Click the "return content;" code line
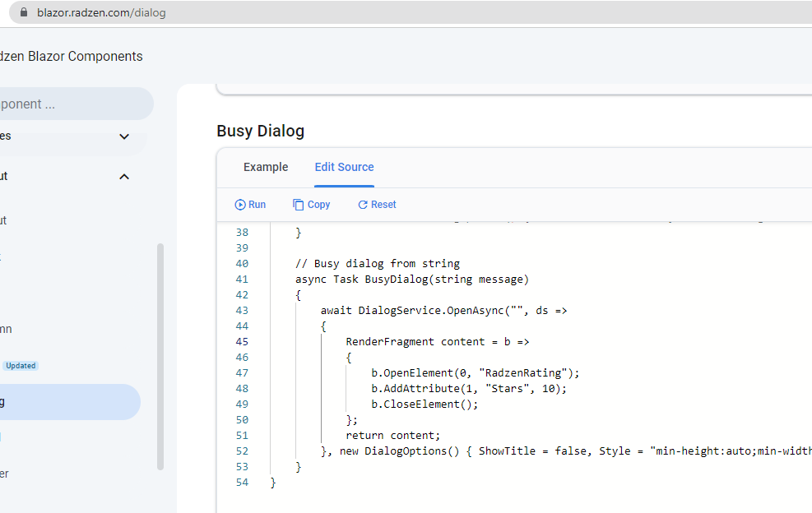812x513 pixels. [393, 436]
